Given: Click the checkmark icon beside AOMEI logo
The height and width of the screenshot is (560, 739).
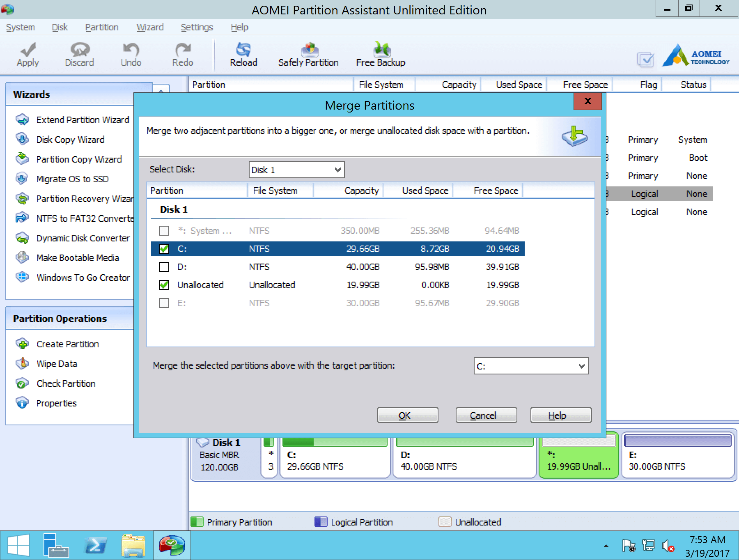Looking at the screenshot, I should click(x=645, y=60).
